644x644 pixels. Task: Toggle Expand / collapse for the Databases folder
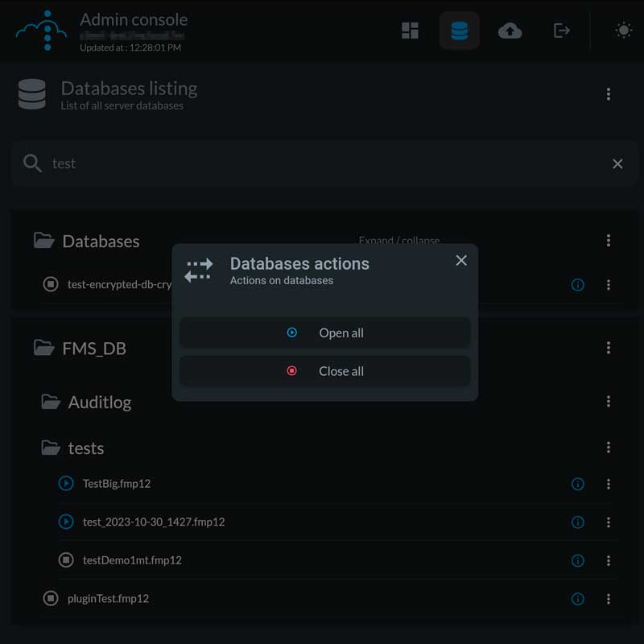click(x=399, y=241)
